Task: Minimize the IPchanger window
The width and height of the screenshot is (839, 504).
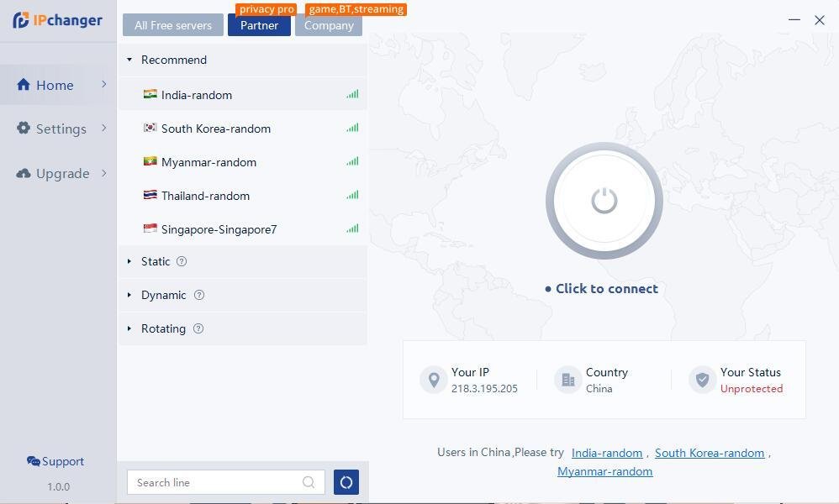Action: pos(794,20)
